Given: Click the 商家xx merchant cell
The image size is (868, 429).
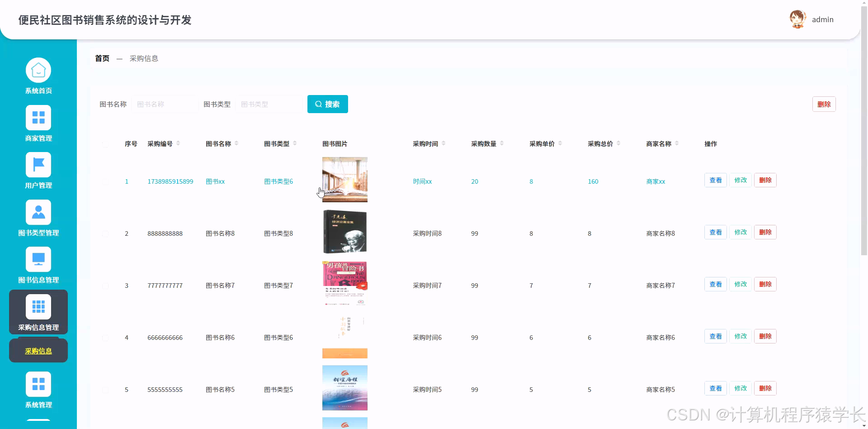Looking at the screenshot, I should coord(656,181).
